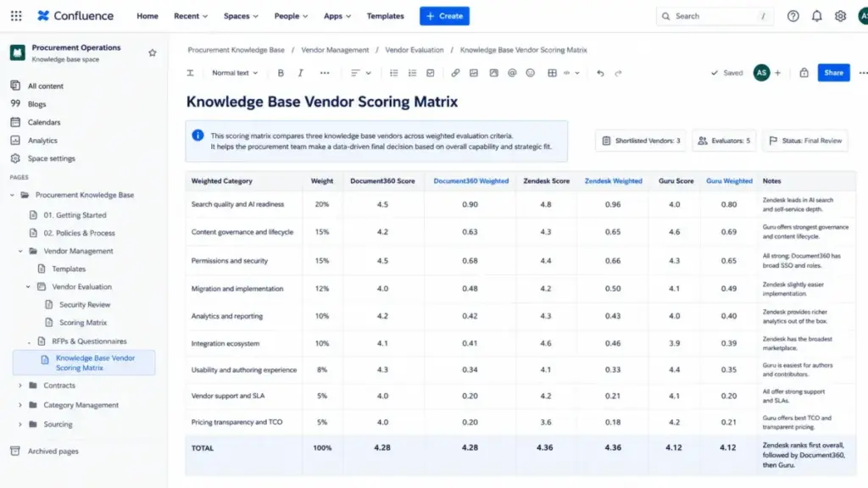Insert an emoji

tap(531, 73)
